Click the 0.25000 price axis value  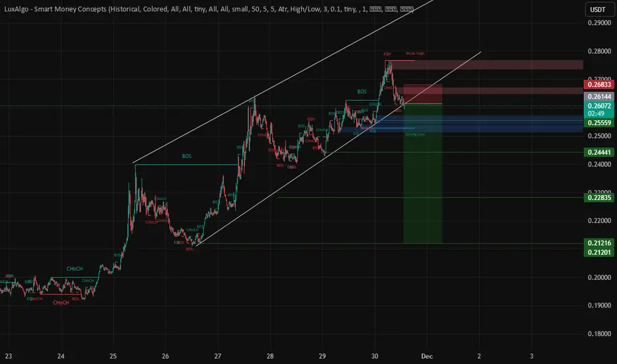tap(599, 136)
